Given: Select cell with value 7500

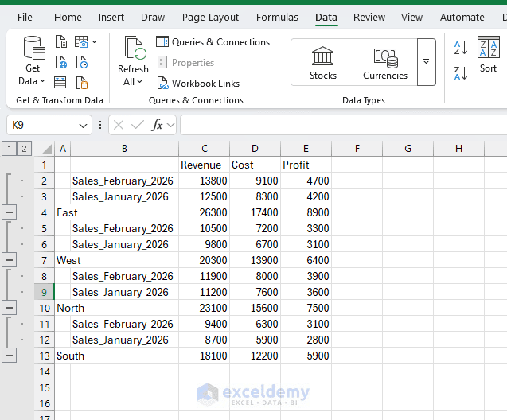Looking at the screenshot, I should 306,308.
